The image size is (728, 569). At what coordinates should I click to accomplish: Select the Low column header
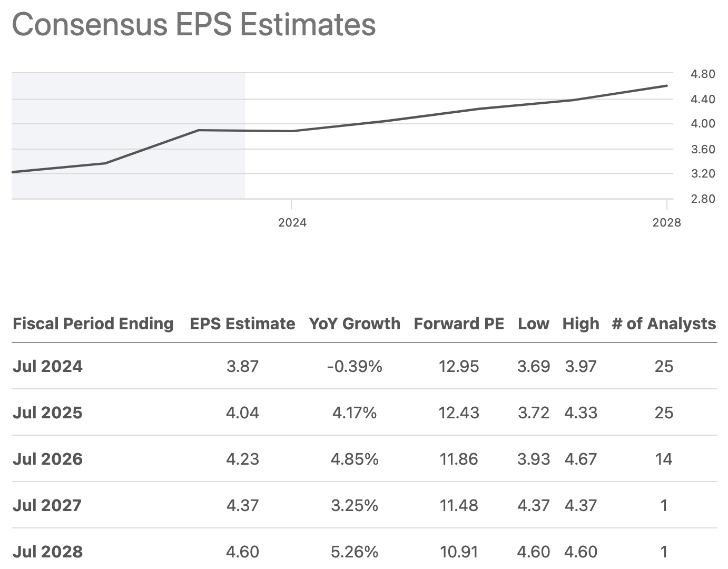533,323
